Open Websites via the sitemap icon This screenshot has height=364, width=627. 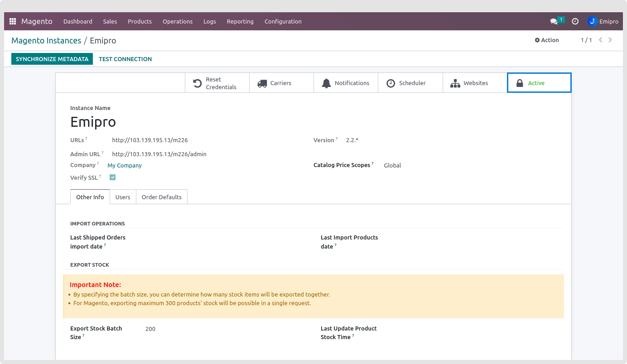click(x=455, y=83)
